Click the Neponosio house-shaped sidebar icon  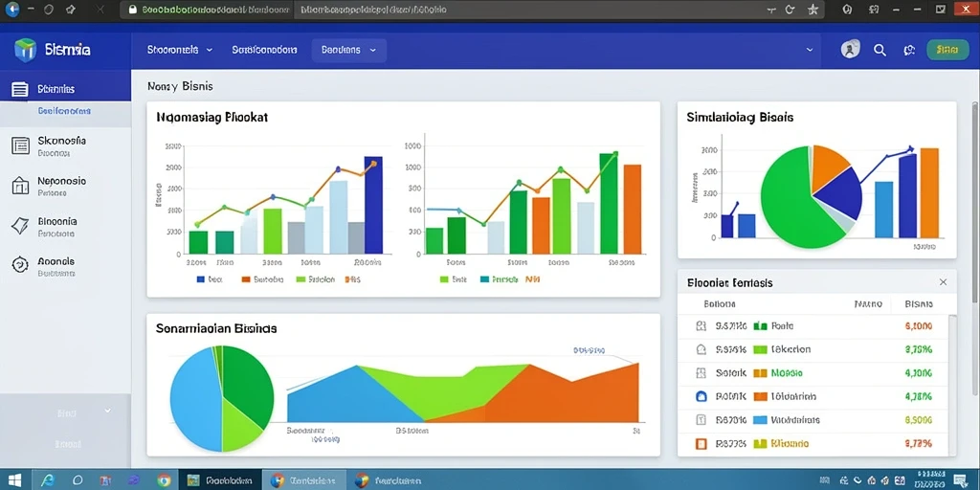(x=21, y=186)
